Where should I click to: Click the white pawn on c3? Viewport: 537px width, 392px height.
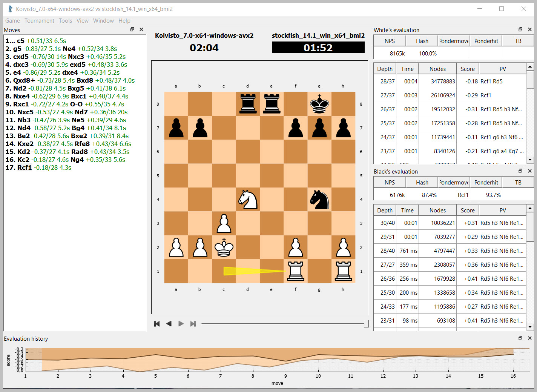coord(224,223)
